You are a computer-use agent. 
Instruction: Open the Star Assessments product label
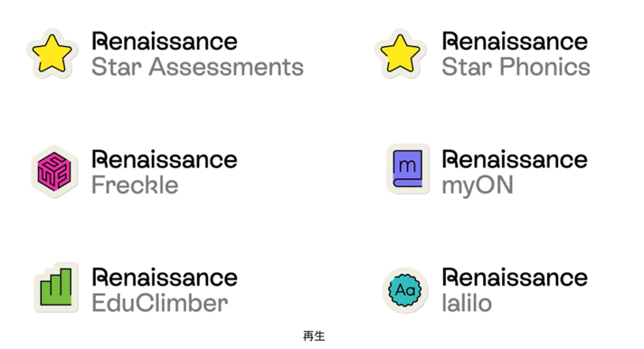[197, 67]
